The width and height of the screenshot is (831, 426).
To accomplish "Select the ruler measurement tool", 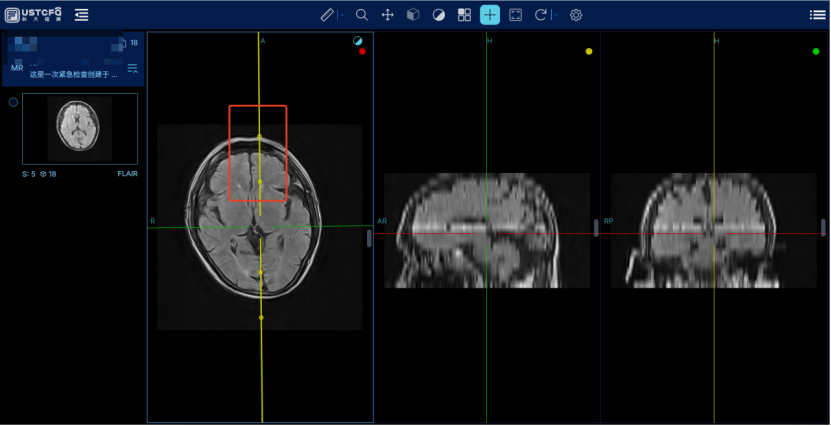I will click(327, 15).
